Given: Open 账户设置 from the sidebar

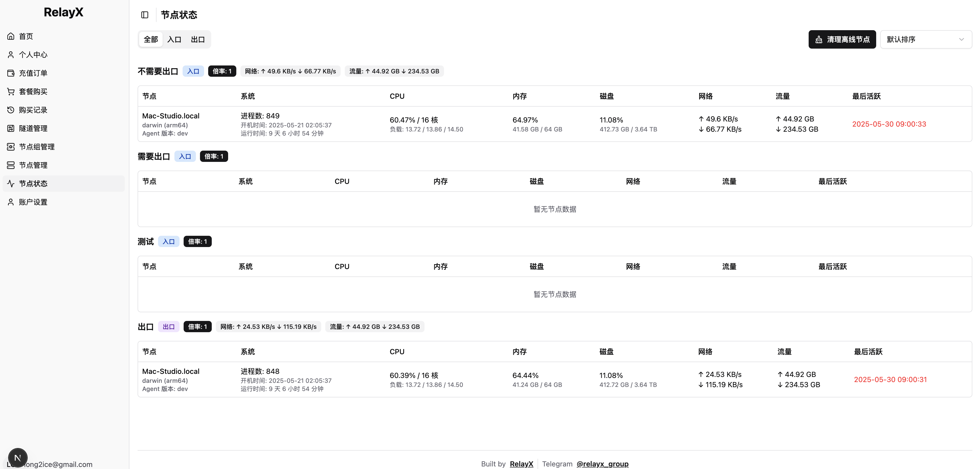Looking at the screenshot, I should (33, 202).
